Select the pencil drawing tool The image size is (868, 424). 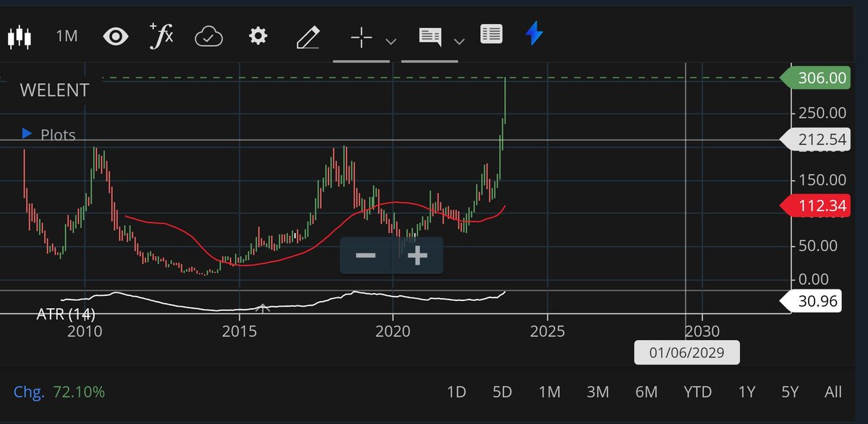pyautogui.click(x=309, y=37)
